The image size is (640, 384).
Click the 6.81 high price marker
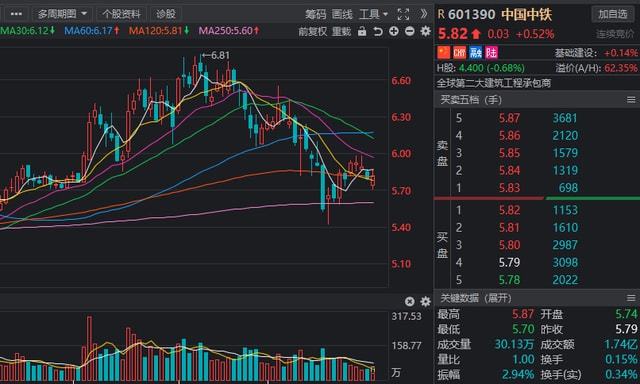216,55
